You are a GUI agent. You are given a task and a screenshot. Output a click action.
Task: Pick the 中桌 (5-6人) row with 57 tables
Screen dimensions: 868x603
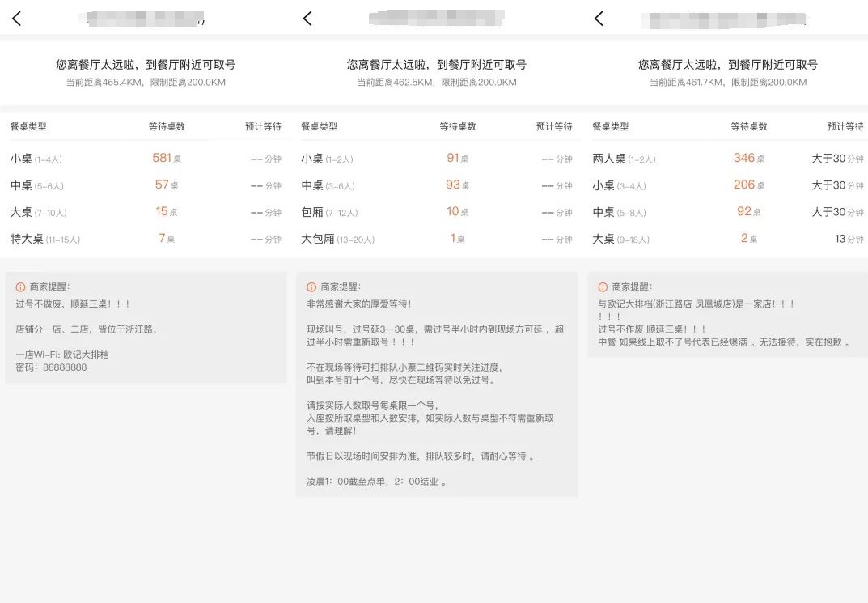pyautogui.click(x=146, y=185)
